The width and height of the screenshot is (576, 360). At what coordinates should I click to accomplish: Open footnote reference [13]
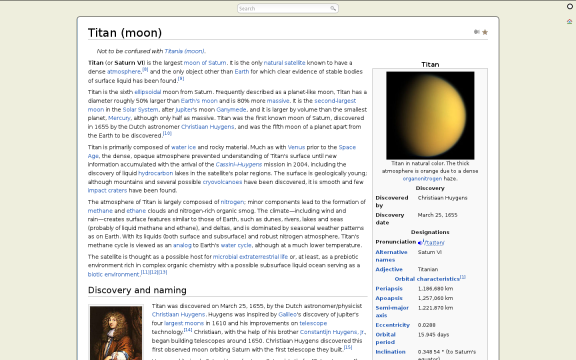click(x=163, y=272)
